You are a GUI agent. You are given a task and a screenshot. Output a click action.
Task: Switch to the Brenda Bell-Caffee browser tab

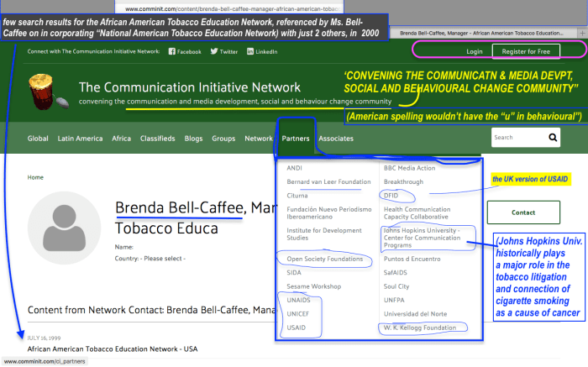click(491, 33)
